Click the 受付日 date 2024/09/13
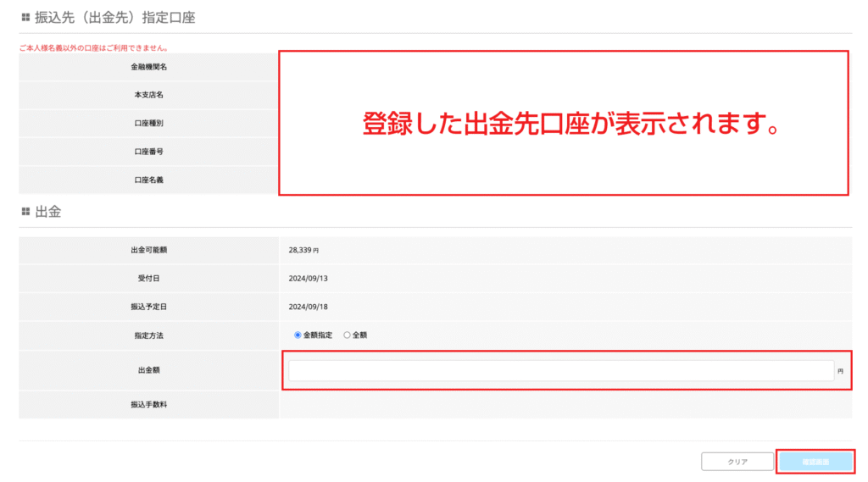Image resolution: width=868 pixels, height=482 pixels. tap(306, 279)
